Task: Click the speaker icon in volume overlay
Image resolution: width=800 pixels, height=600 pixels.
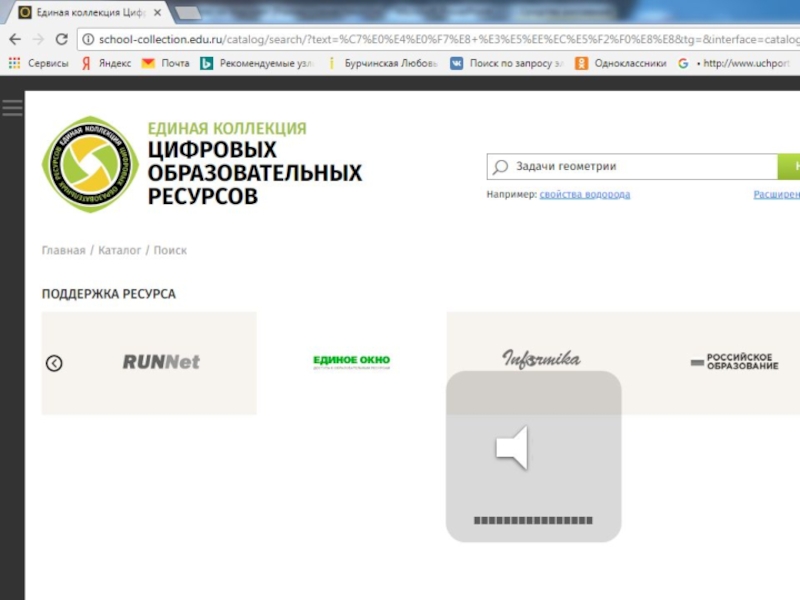Action: click(512, 448)
